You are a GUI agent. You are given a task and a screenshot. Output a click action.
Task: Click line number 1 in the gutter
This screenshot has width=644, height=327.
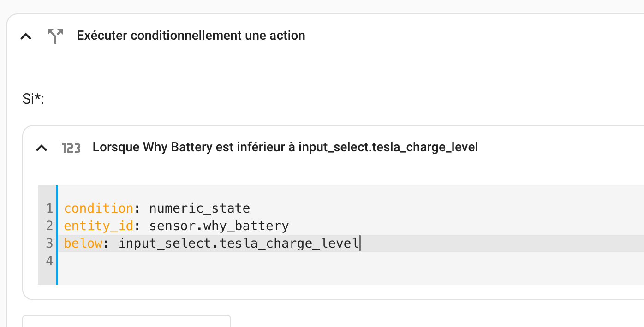coord(49,208)
